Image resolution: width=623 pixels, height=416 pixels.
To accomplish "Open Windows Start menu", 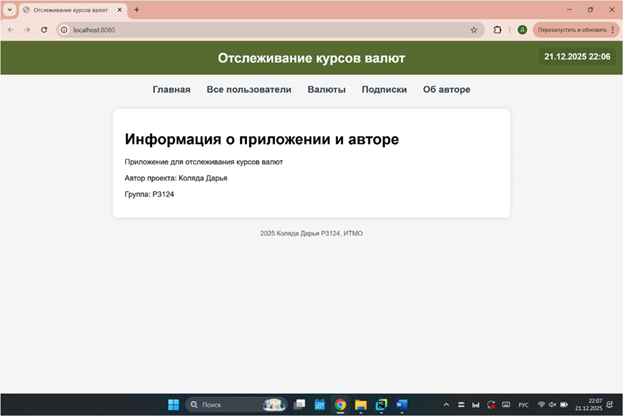I will pyautogui.click(x=174, y=405).
